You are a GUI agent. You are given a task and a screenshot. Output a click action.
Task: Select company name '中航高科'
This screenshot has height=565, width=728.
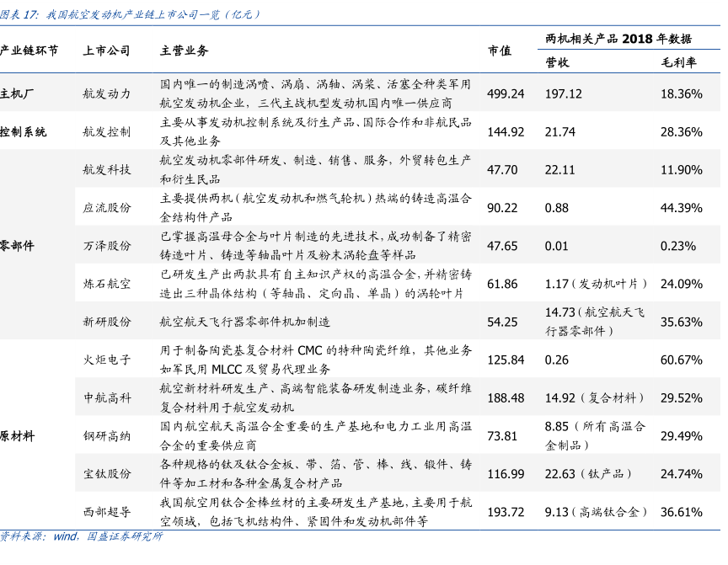107,398
